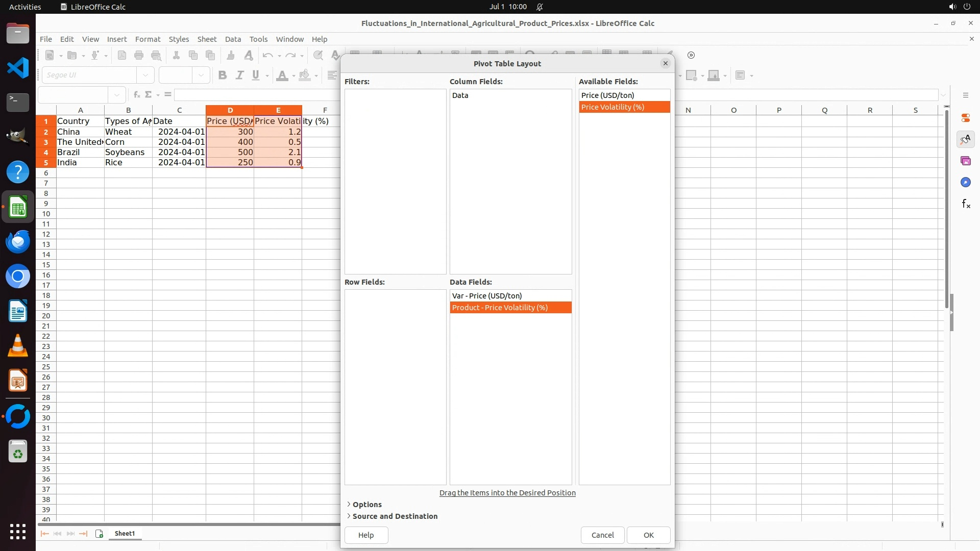Open the sidebar Styles deck
This screenshot has width=980, height=551.
(x=965, y=139)
